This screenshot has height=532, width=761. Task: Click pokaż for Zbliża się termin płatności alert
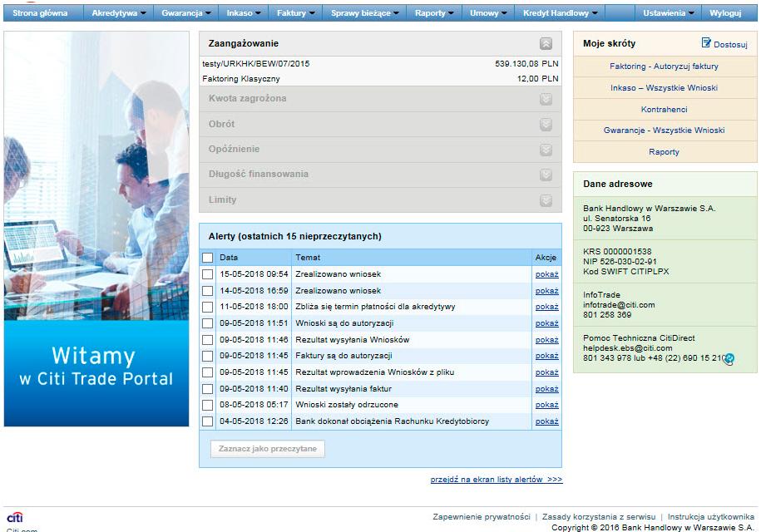547,307
